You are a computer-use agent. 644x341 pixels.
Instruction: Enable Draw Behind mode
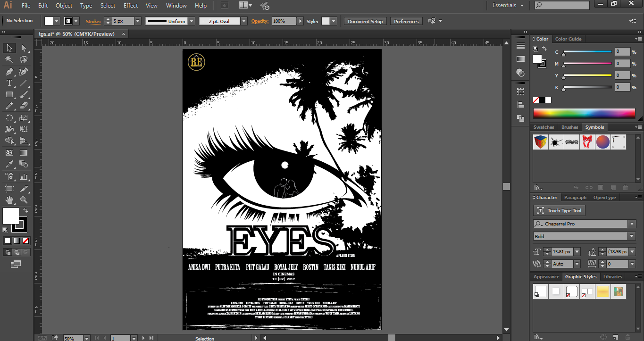pos(17,252)
